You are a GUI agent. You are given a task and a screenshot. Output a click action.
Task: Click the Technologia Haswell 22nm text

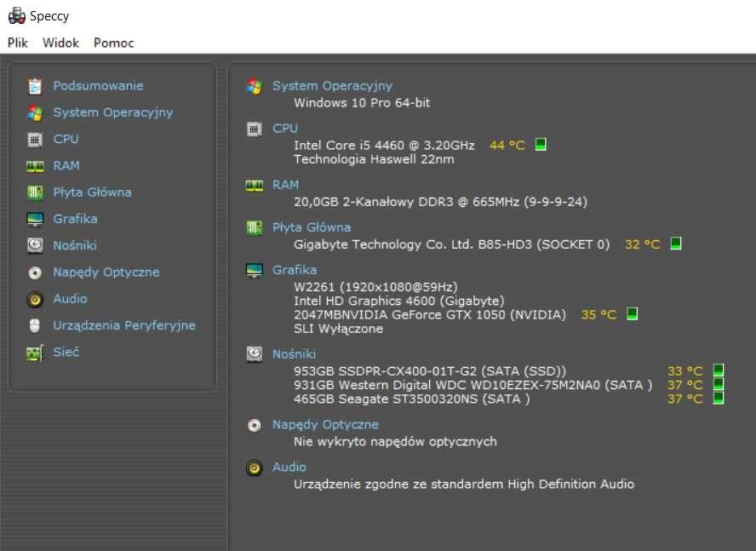coord(374,159)
